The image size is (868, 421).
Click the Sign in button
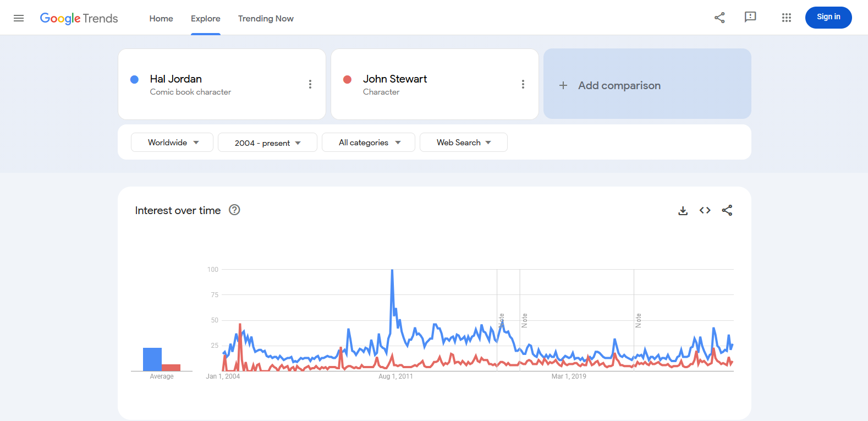click(828, 18)
